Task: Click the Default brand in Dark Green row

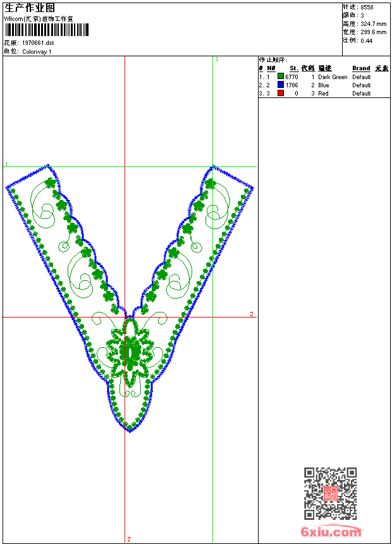Action: 361,77
